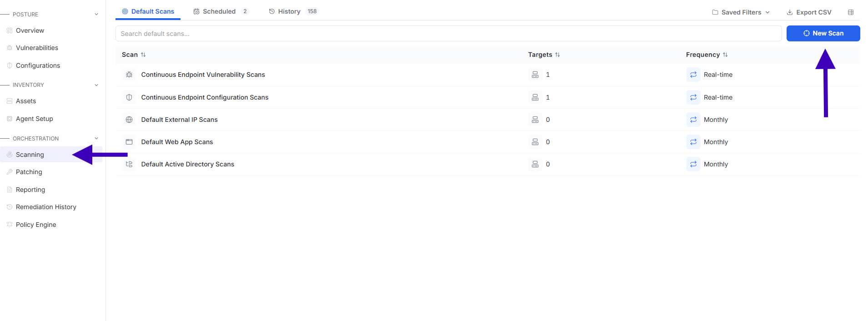Click the window icon beside Default Web App Scans
This screenshot has width=868, height=321.
click(x=129, y=142)
